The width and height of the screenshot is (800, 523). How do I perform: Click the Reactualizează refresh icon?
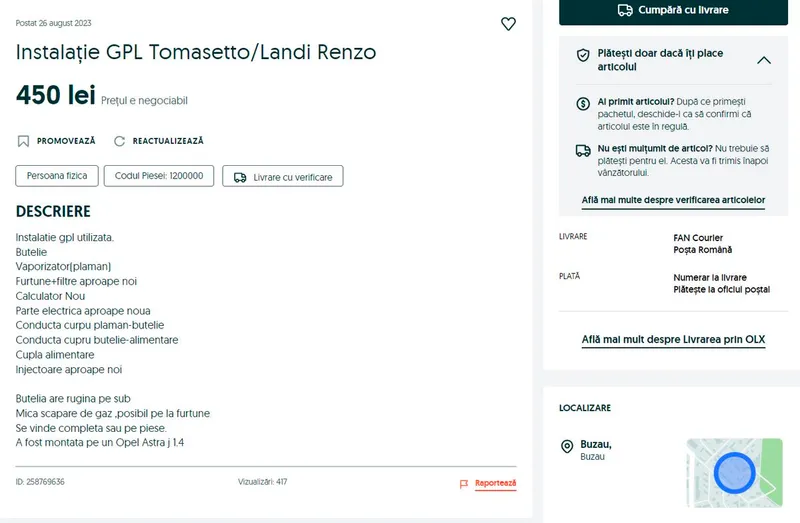(x=120, y=142)
